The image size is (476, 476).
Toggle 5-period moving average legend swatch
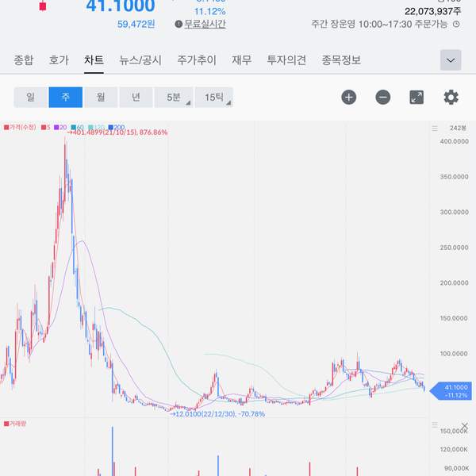pyautogui.click(x=44, y=128)
